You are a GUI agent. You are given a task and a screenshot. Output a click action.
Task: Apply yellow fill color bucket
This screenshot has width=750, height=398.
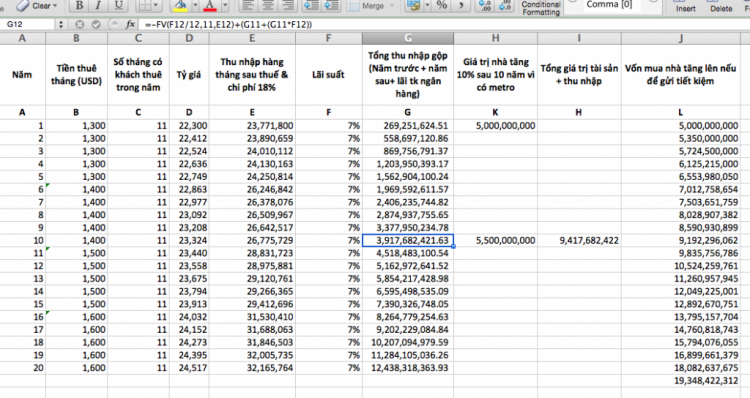pos(181,5)
